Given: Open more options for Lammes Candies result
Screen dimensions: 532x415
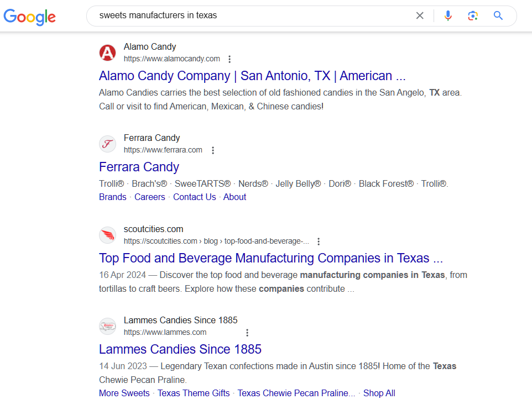Looking at the screenshot, I should pos(247,333).
